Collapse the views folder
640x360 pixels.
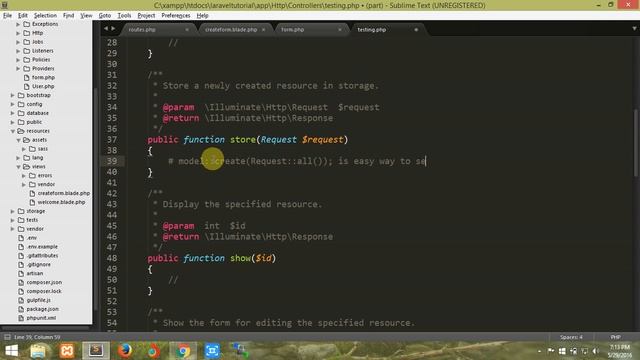point(18,167)
